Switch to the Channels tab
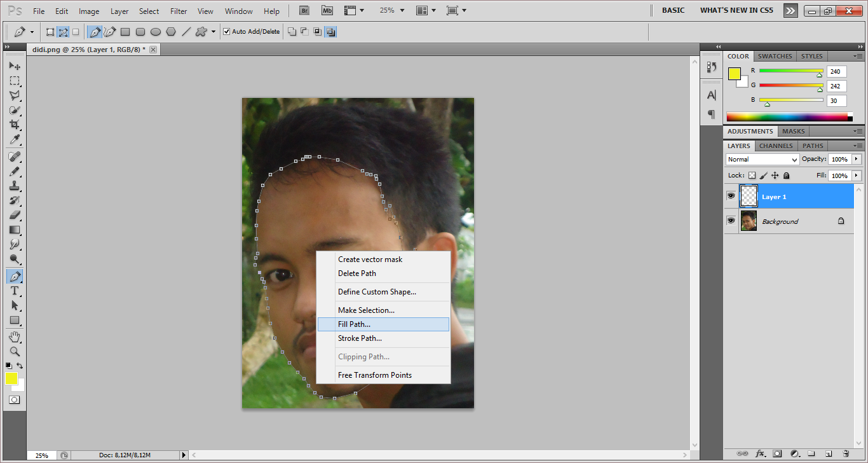 pyautogui.click(x=776, y=146)
